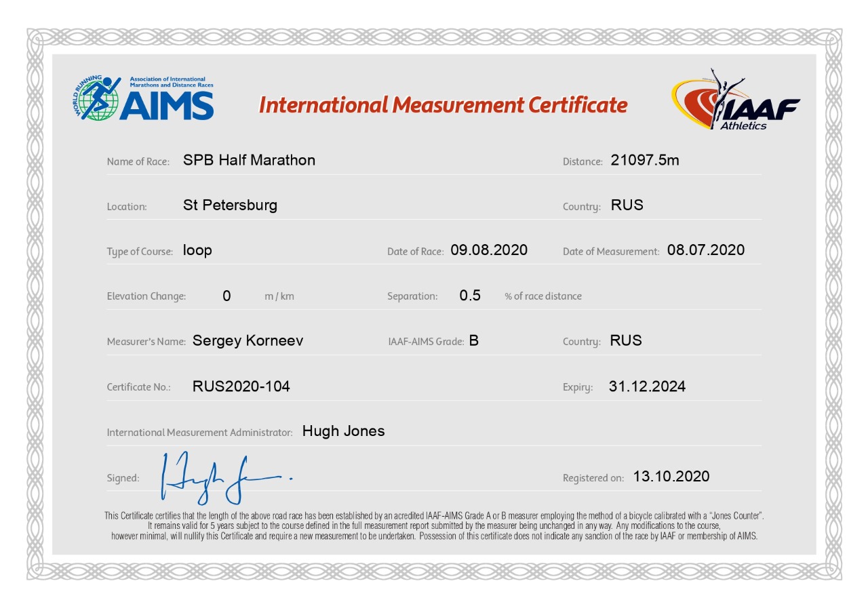
Task: Click the International Measurement Certificate title
Action: [x=443, y=105]
